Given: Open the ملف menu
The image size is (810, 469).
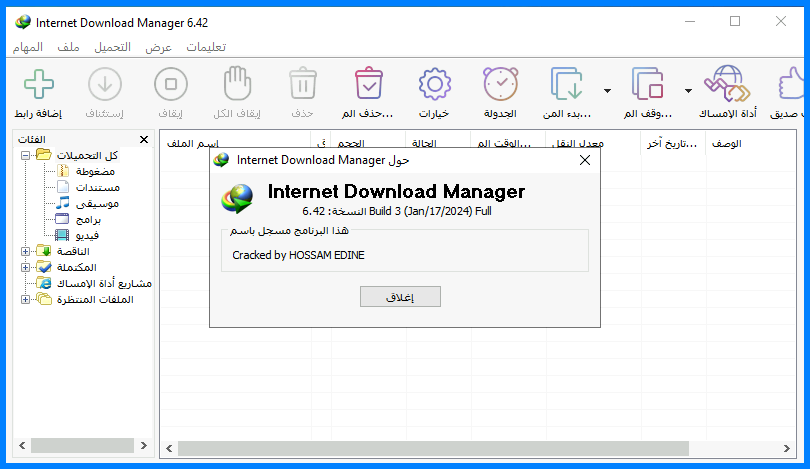Looking at the screenshot, I should point(68,47).
